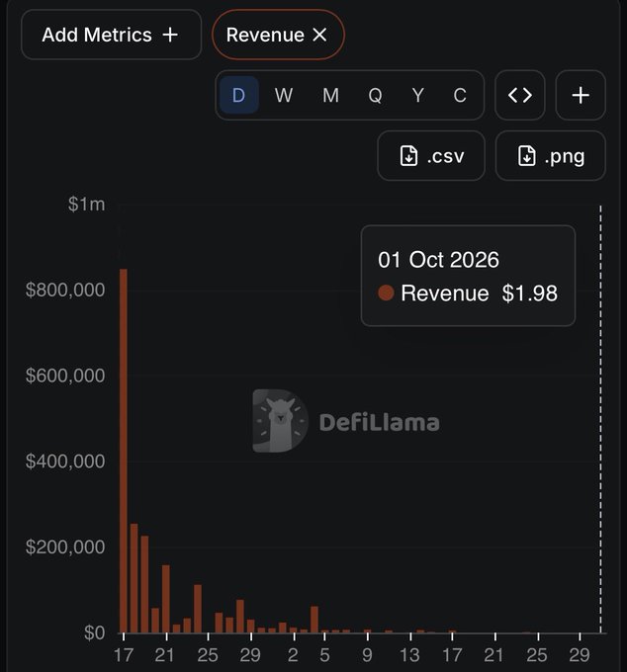Click the x-axis label 9
Screen dimensions: 627x672
coord(367,655)
